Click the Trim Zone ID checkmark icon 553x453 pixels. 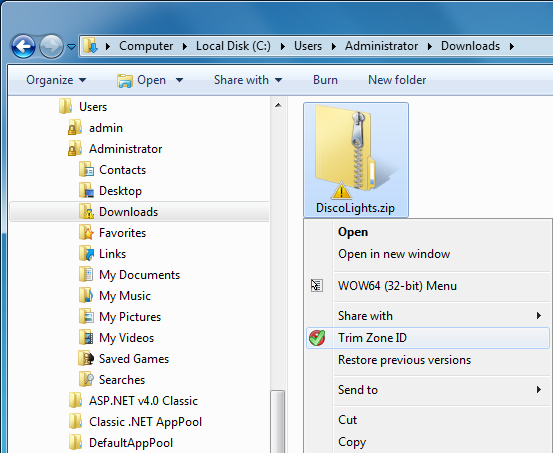pyautogui.click(x=317, y=338)
